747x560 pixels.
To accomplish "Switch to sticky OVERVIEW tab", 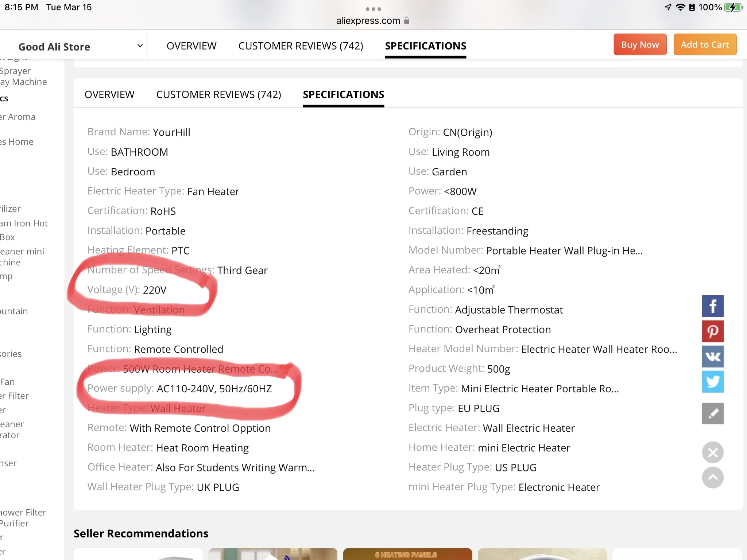I will [191, 46].
